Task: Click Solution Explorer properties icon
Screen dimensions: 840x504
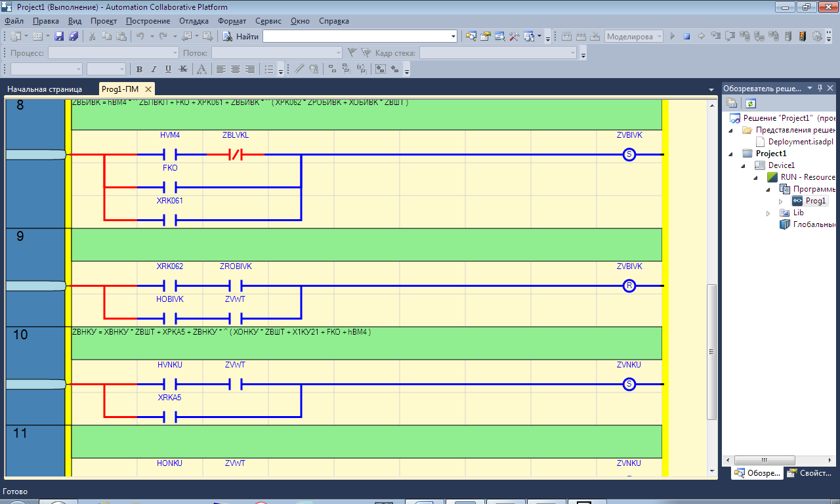Action: click(x=732, y=103)
